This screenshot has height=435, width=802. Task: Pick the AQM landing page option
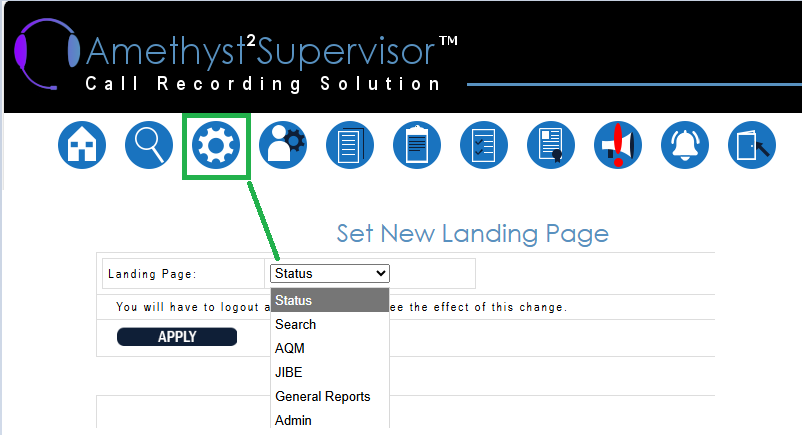click(329, 348)
